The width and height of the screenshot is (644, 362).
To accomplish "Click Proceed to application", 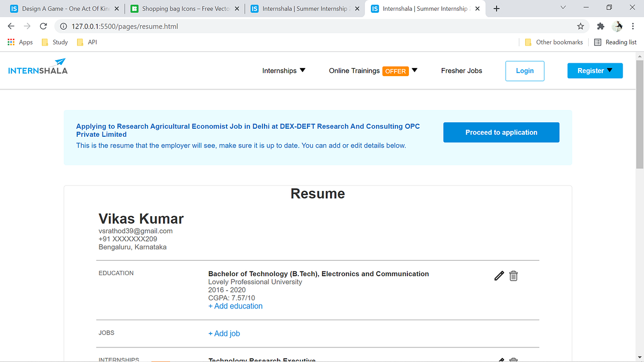I will (501, 132).
